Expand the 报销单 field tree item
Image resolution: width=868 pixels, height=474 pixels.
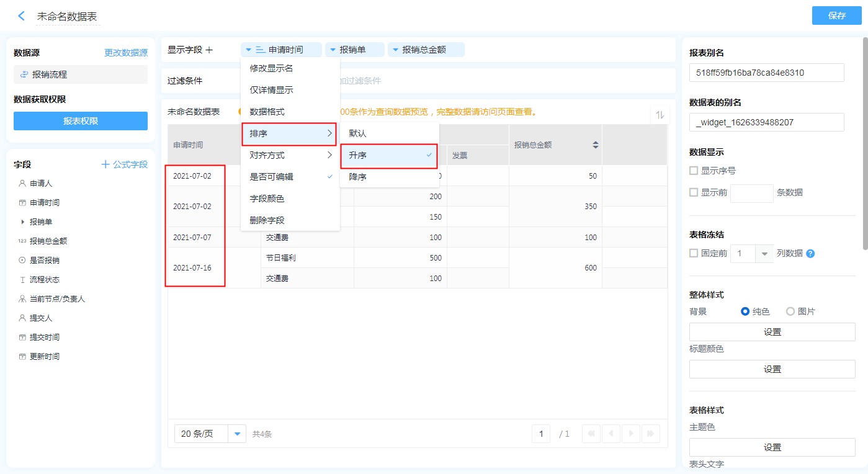tap(23, 221)
